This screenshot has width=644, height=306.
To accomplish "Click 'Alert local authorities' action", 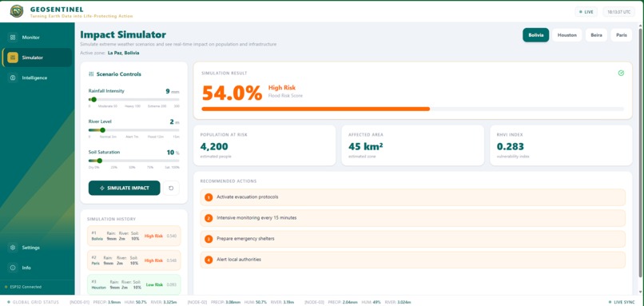I will pos(413,260).
